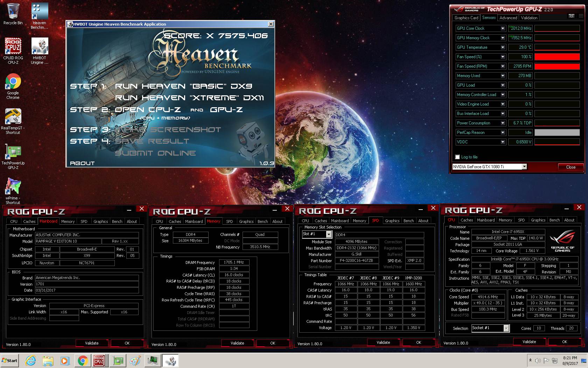Click OK in the CPU tab CPU-Z window
This screenshot has width=588, height=368.
point(565,342)
